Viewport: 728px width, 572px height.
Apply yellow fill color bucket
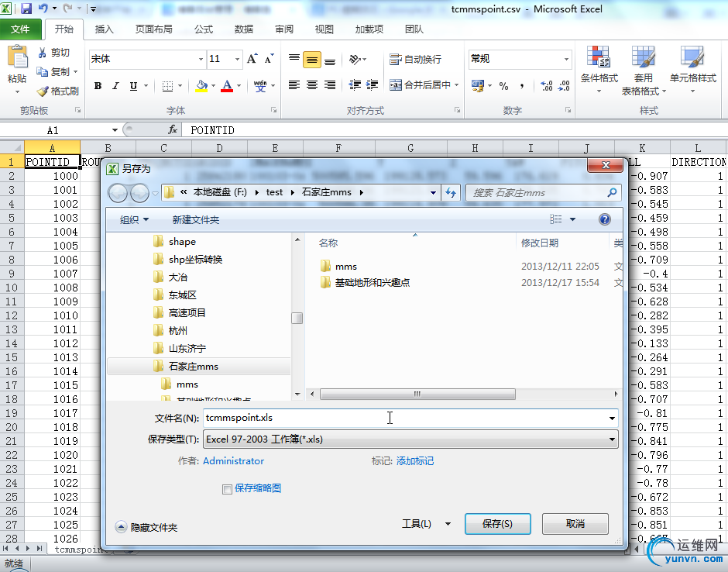[201, 85]
